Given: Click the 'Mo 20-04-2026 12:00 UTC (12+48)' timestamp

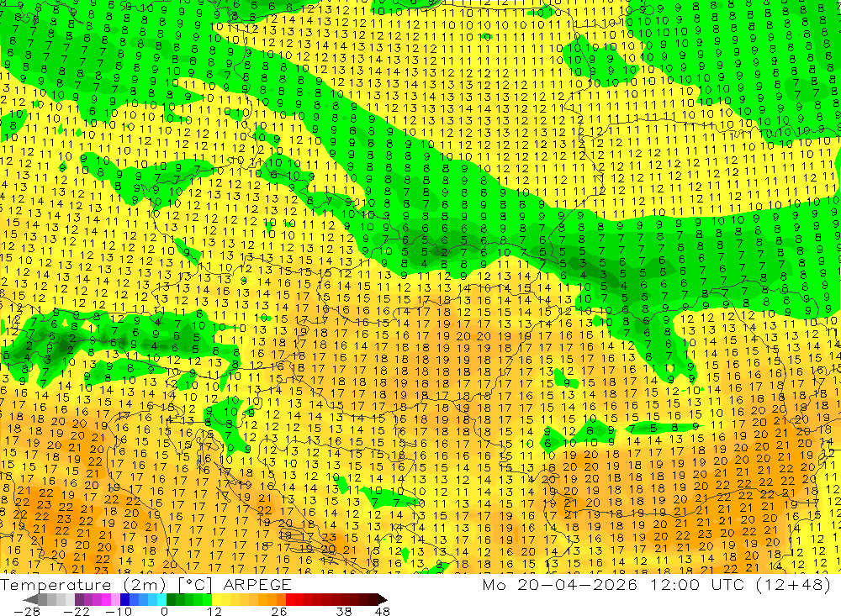Looking at the screenshot, I should 657,584.
